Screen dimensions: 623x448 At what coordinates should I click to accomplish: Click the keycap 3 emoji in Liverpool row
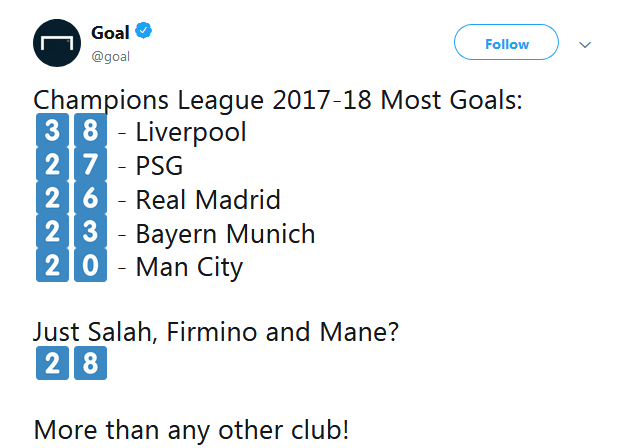point(53,132)
